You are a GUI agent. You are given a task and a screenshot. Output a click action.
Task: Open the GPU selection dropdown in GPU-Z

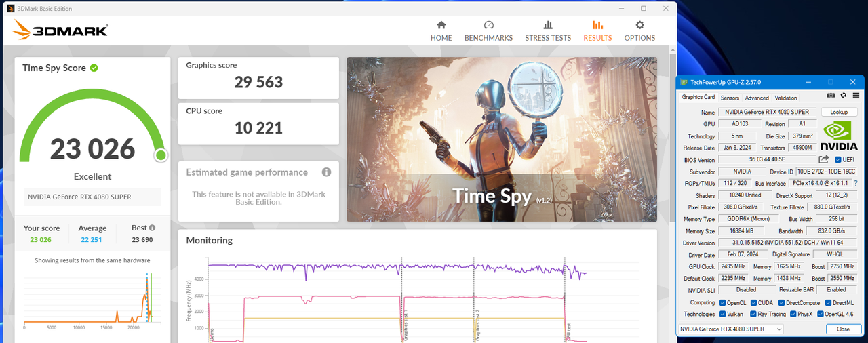[731, 329]
